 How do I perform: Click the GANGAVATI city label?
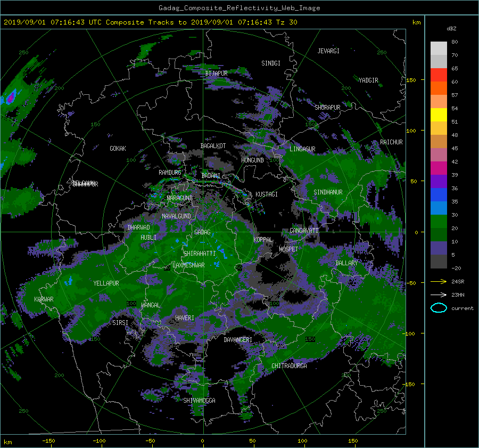(304, 230)
